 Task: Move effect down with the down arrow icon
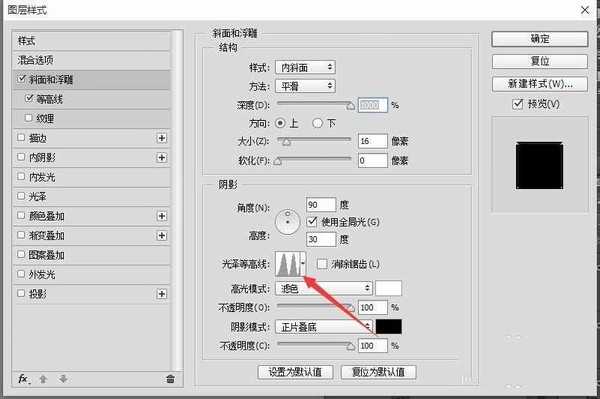[63, 379]
